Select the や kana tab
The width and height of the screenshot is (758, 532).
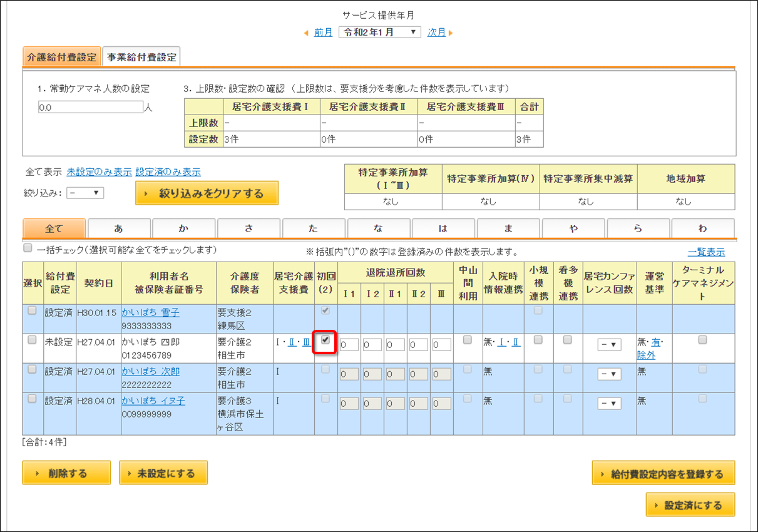point(573,228)
